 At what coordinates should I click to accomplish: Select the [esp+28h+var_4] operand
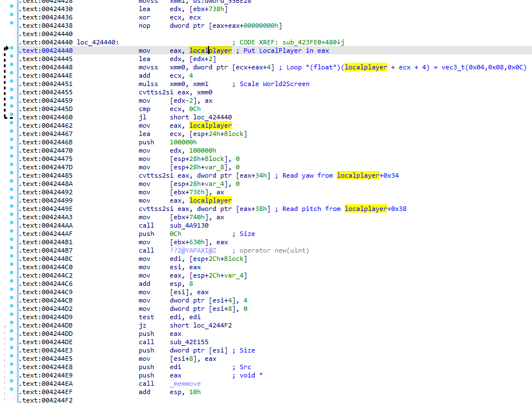point(197,184)
